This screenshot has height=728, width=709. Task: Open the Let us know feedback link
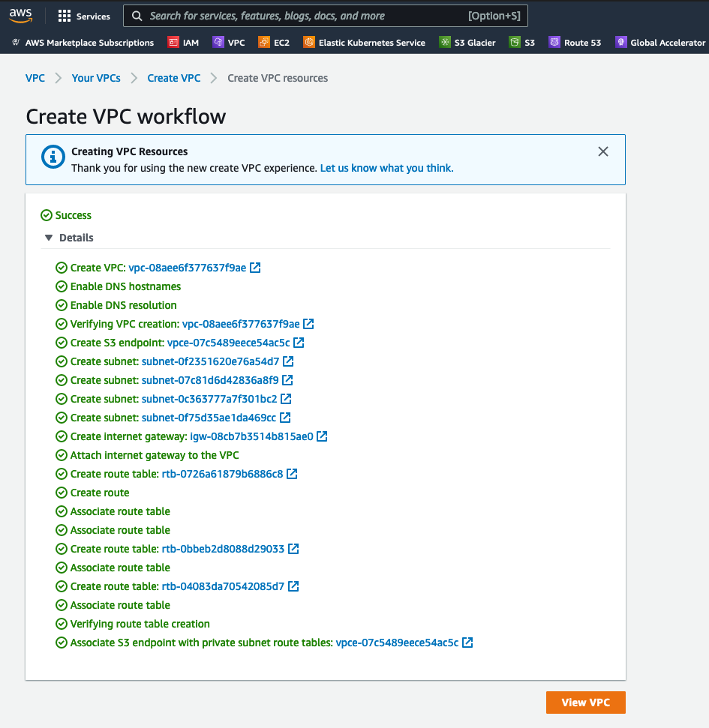[386, 168]
